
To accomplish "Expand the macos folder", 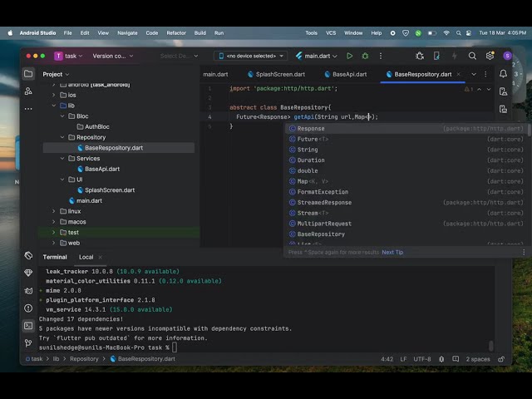I will tap(53, 222).
